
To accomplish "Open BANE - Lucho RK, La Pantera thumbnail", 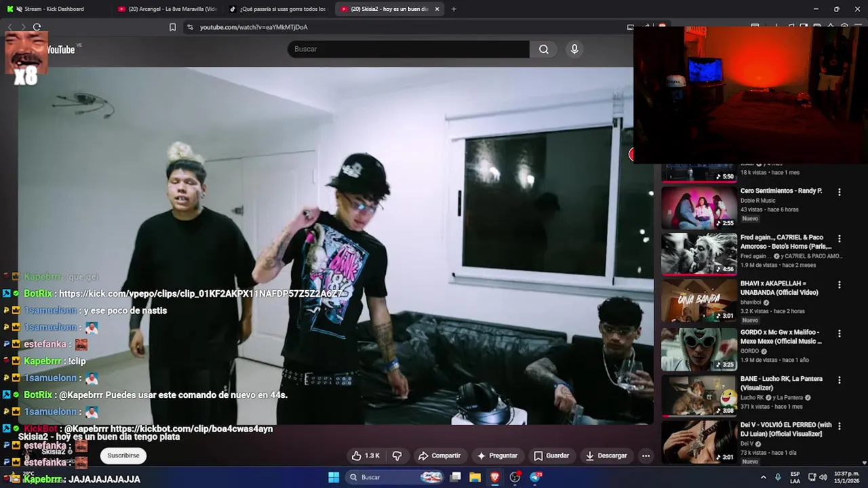I will point(699,395).
